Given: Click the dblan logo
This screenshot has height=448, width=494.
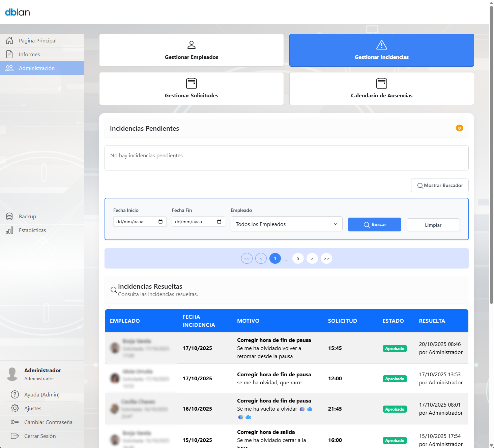Looking at the screenshot, I should (x=18, y=12).
